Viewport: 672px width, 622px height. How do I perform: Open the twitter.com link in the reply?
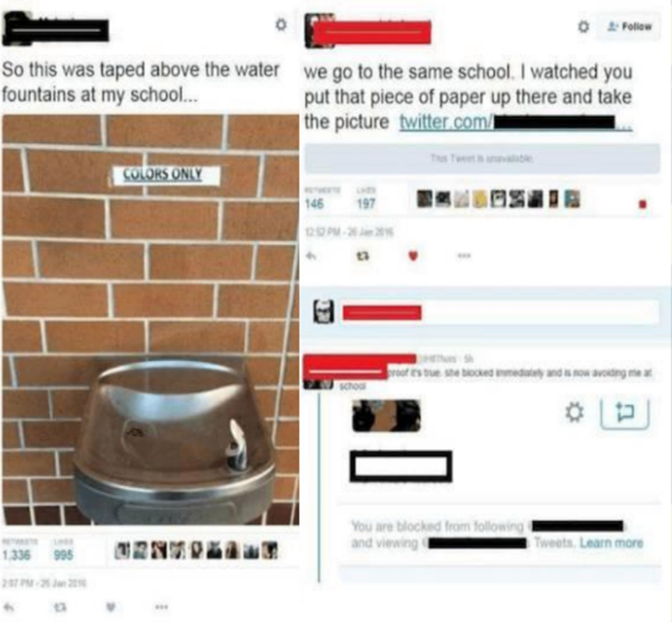516,122
